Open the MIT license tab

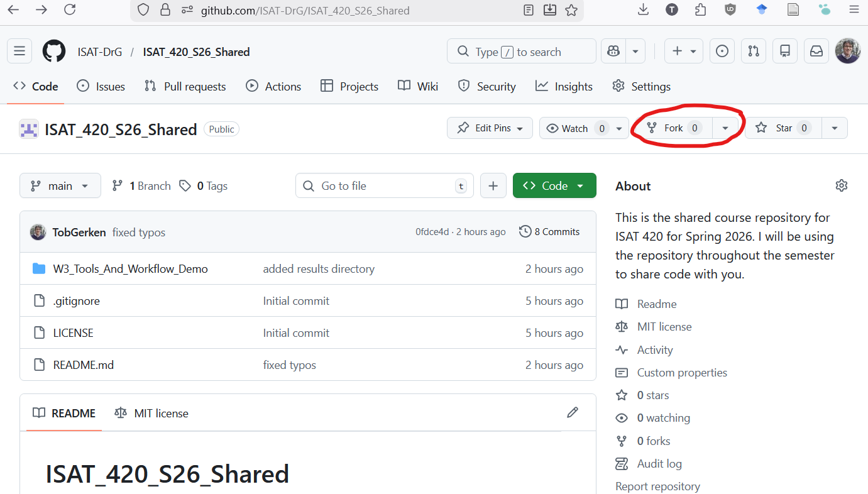(151, 414)
